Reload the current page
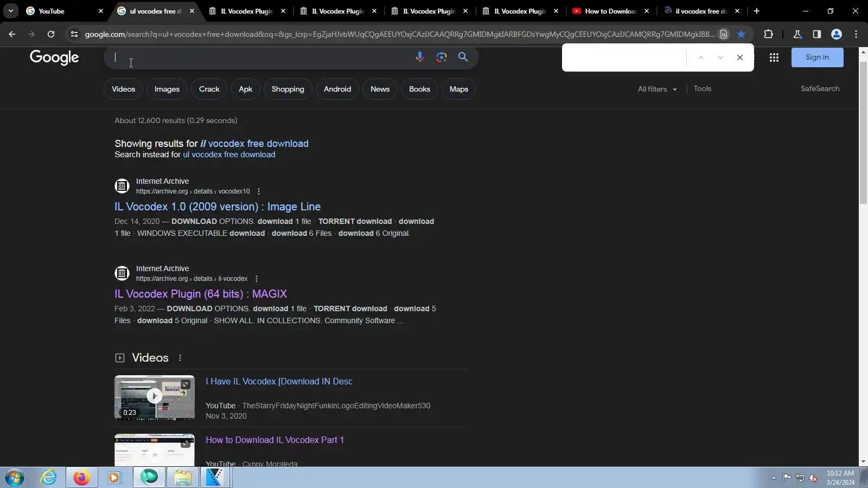 point(51,34)
